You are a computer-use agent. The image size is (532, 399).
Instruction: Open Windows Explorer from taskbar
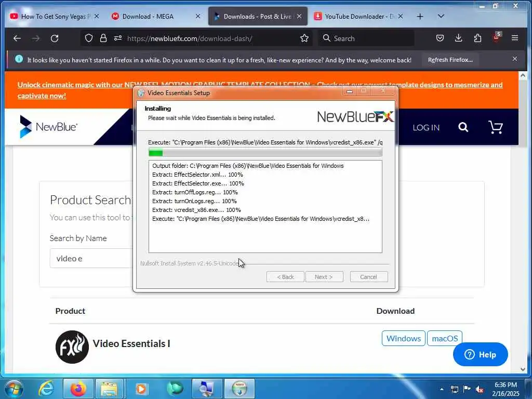click(x=109, y=389)
